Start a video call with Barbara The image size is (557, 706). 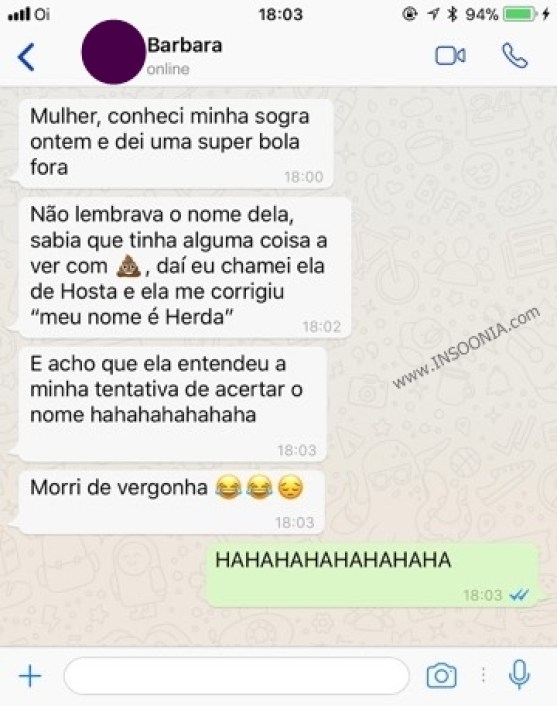tap(450, 56)
